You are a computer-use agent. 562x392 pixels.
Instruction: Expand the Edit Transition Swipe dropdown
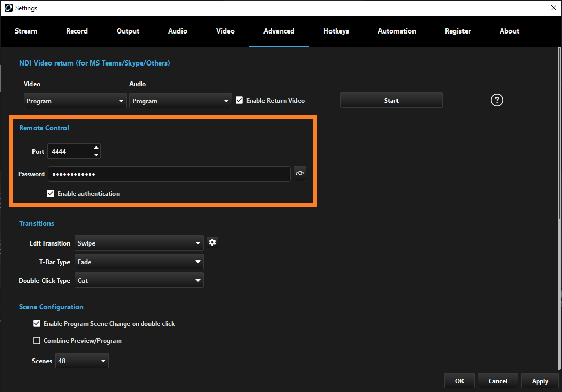pos(139,243)
